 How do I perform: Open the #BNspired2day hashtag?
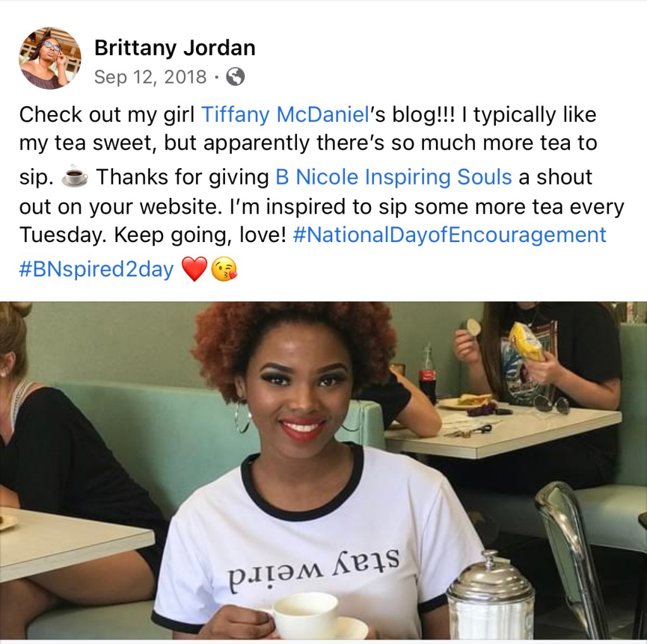97,269
